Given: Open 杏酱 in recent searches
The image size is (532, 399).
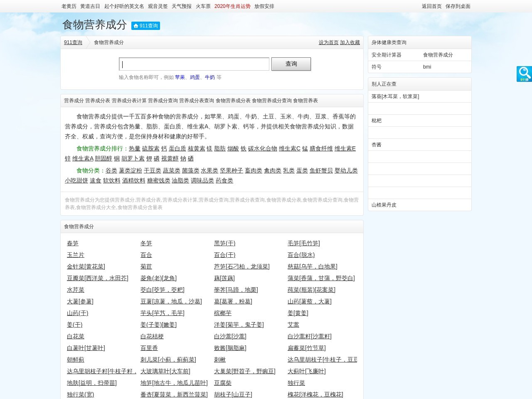Looking at the screenshot, I should pos(377,145).
